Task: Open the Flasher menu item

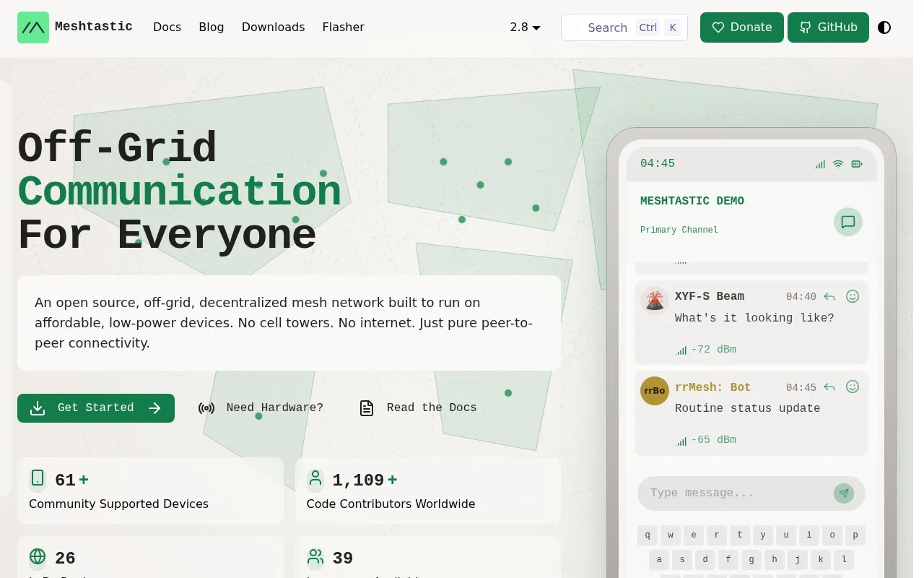Action: (343, 27)
